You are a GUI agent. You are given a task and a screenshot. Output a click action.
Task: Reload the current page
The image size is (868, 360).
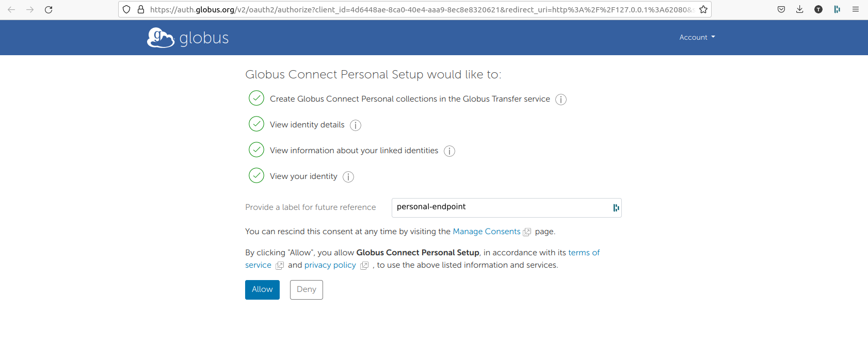point(49,9)
